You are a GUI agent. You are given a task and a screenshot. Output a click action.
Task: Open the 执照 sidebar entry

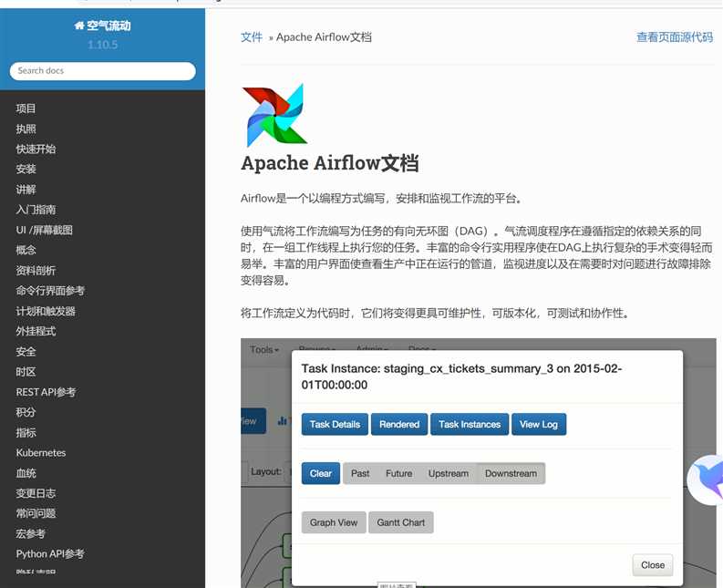click(26, 129)
